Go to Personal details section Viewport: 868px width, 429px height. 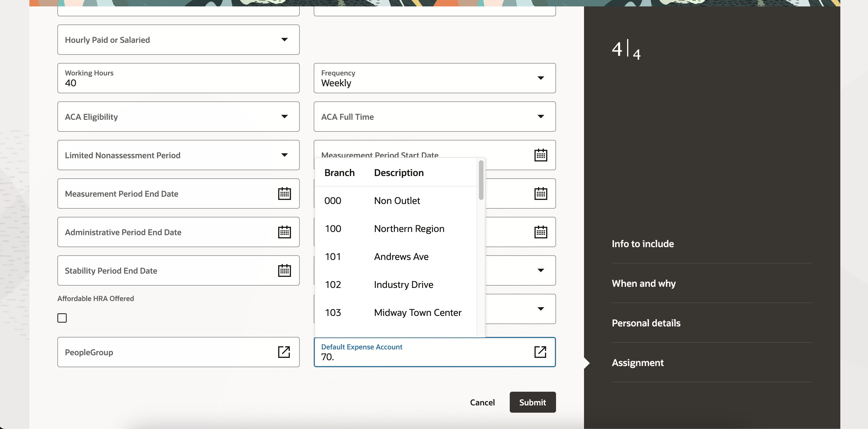point(645,323)
